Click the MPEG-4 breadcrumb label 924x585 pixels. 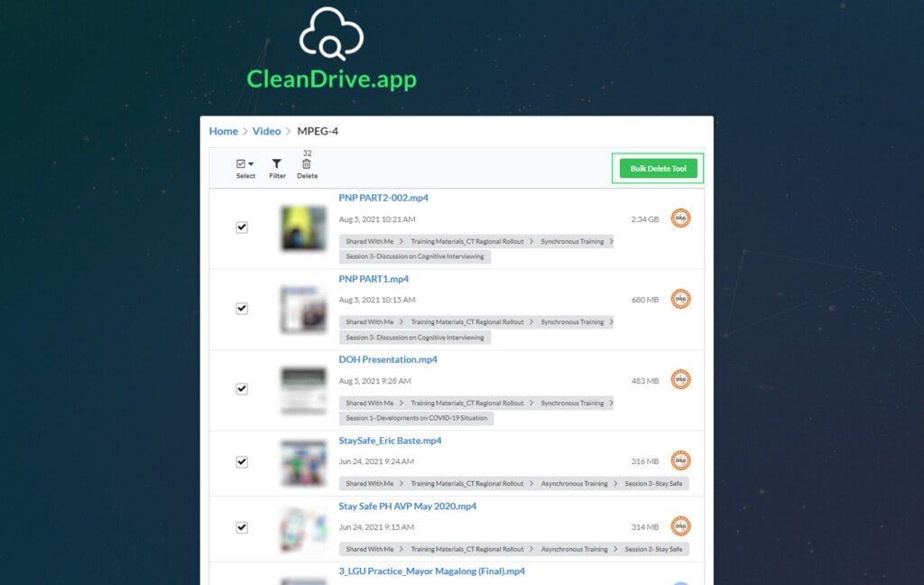(x=318, y=131)
